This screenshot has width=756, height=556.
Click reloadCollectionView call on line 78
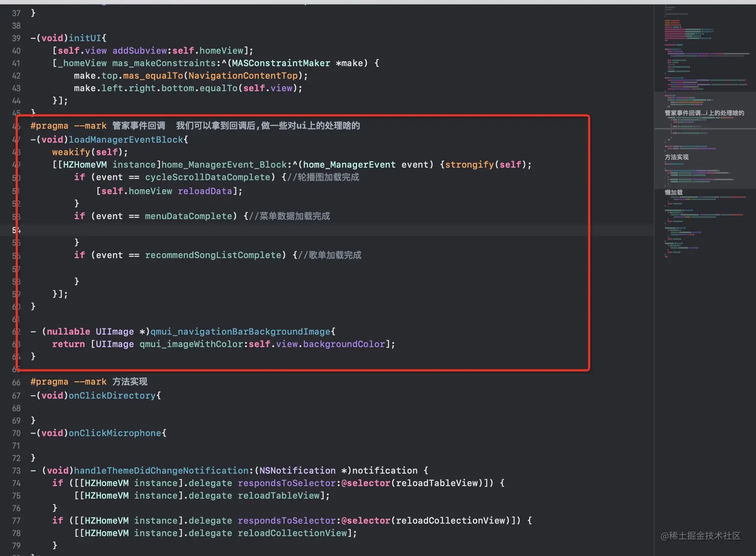point(292,533)
